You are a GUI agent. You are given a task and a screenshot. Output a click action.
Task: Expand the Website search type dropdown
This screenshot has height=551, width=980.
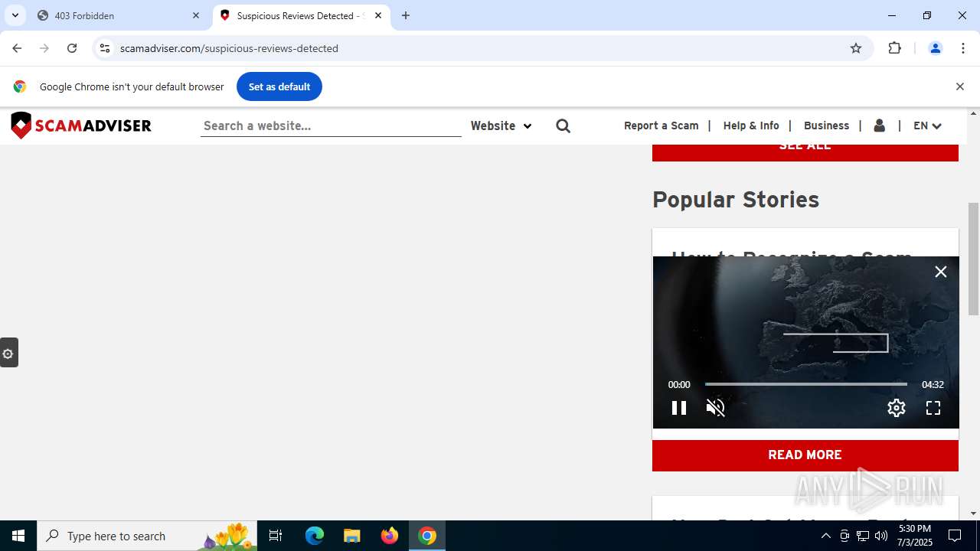(501, 126)
